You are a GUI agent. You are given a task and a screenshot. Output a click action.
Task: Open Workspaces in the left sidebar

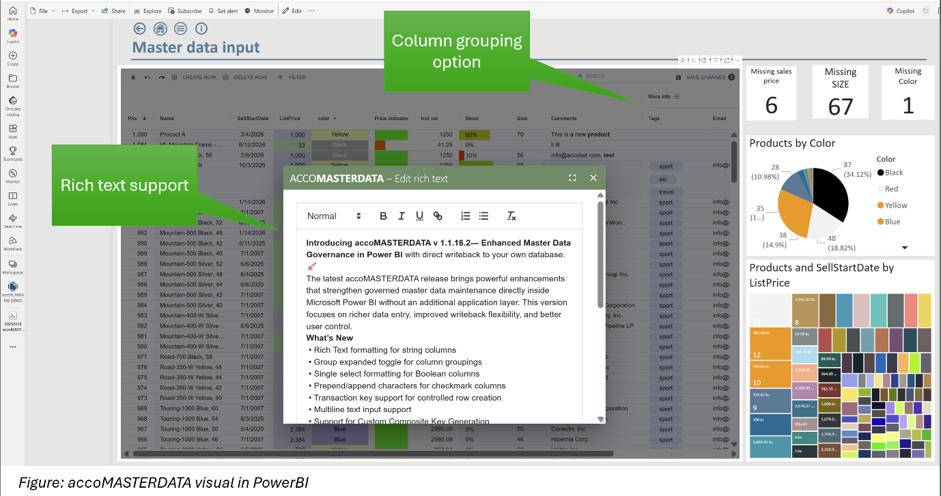[13, 267]
